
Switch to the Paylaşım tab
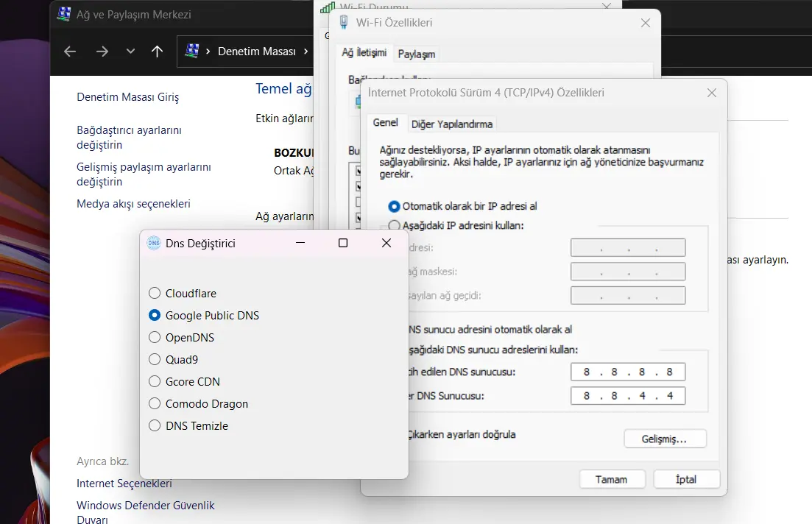tap(417, 54)
